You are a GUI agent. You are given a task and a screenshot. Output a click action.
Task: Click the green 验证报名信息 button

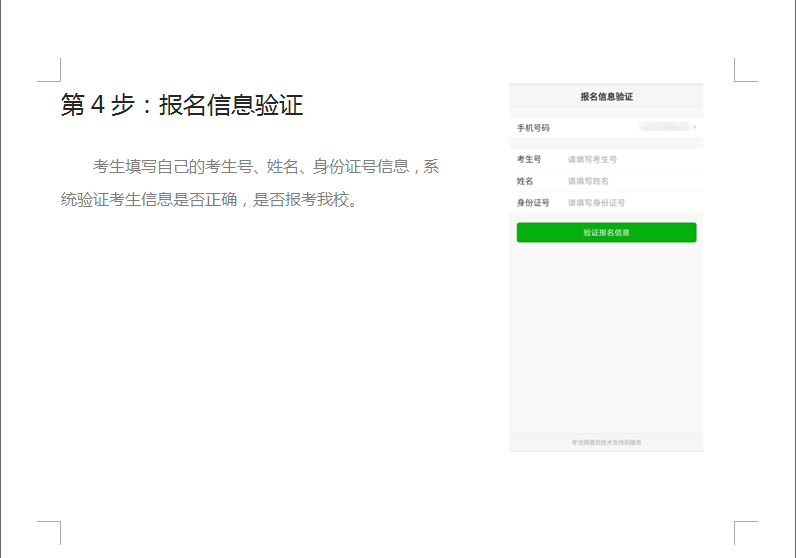point(606,233)
